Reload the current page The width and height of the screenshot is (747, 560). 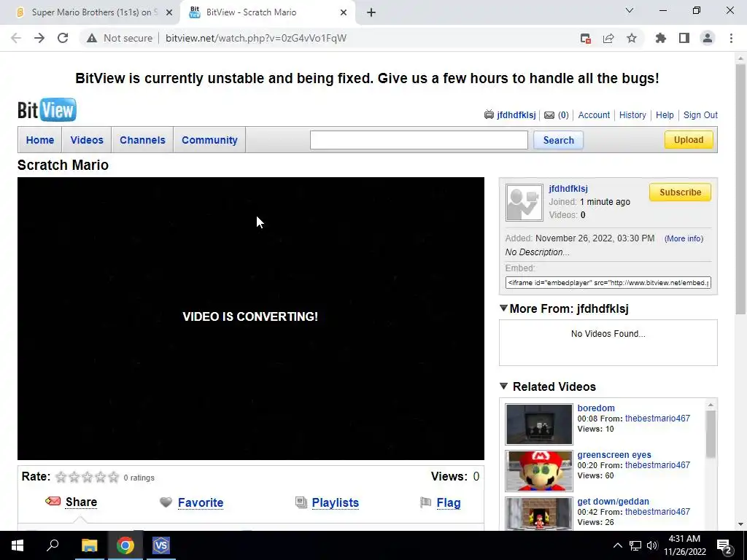pos(63,38)
